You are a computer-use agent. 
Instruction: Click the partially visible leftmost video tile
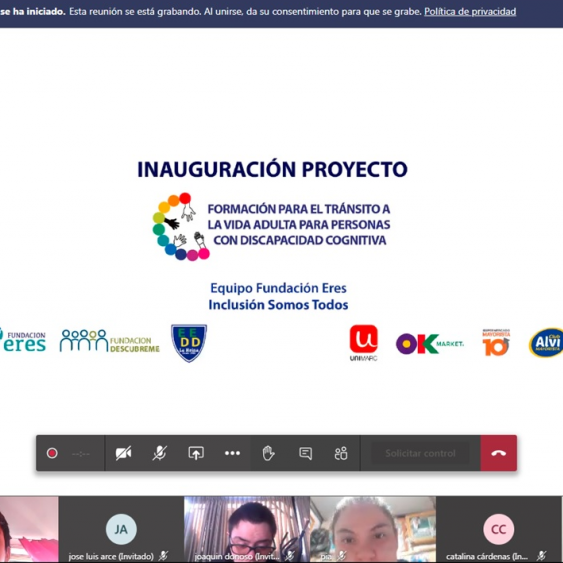(x=29, y=529)
